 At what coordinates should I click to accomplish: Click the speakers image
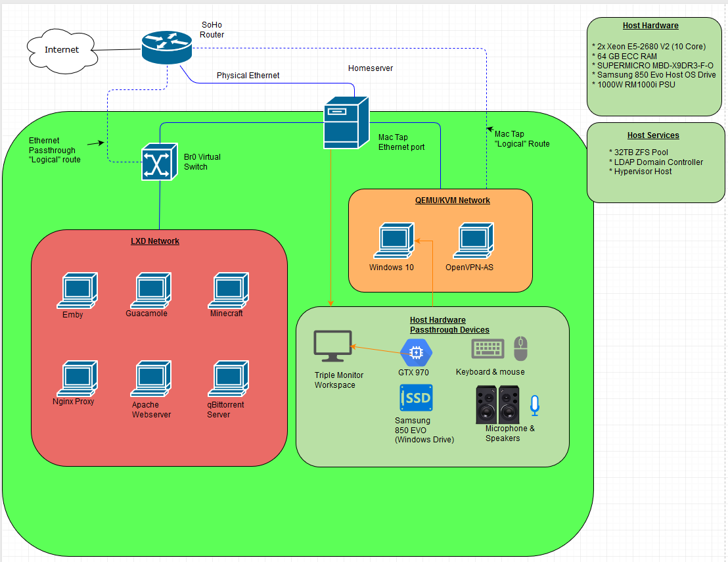tap(497, 405)
